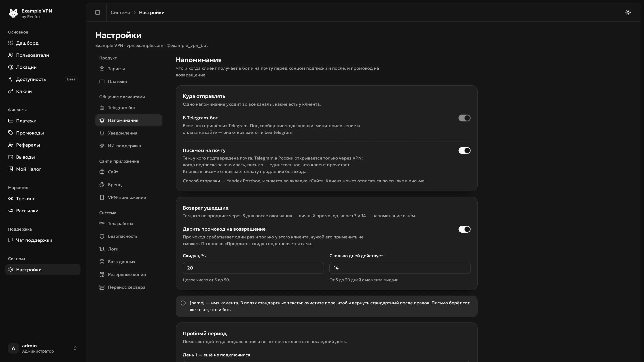Open Платежи under Продукт in settings
This screenshot has height=362, width=644.
129,81
